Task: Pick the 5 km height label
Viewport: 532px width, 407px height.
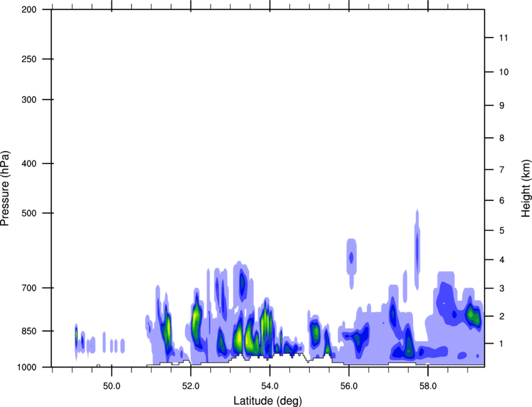Action: pos(502,230)
